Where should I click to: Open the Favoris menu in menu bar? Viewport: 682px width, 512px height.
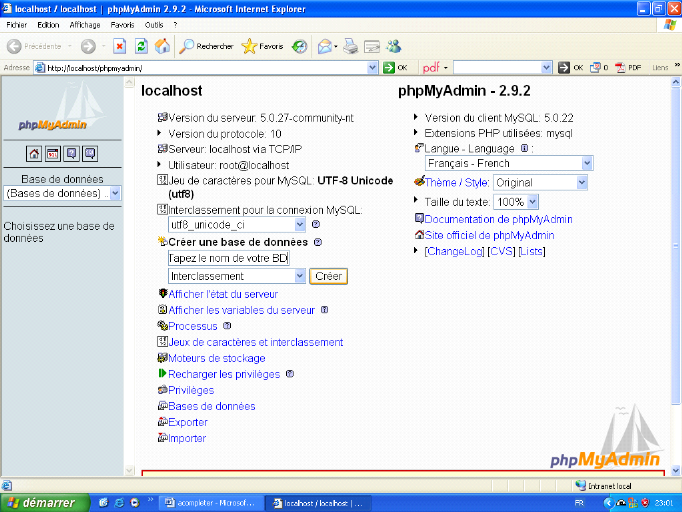point(122,25)
